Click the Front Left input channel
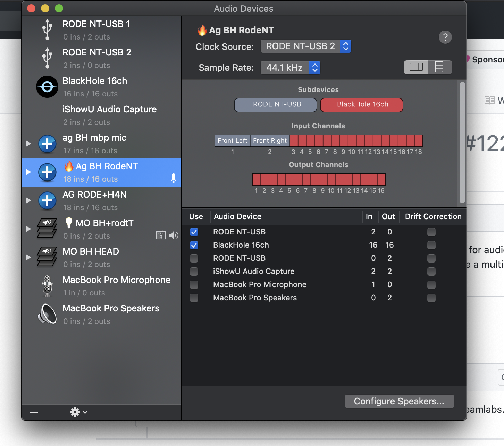The height and width of the screenshot is (446, 504). tap(233, 140)
